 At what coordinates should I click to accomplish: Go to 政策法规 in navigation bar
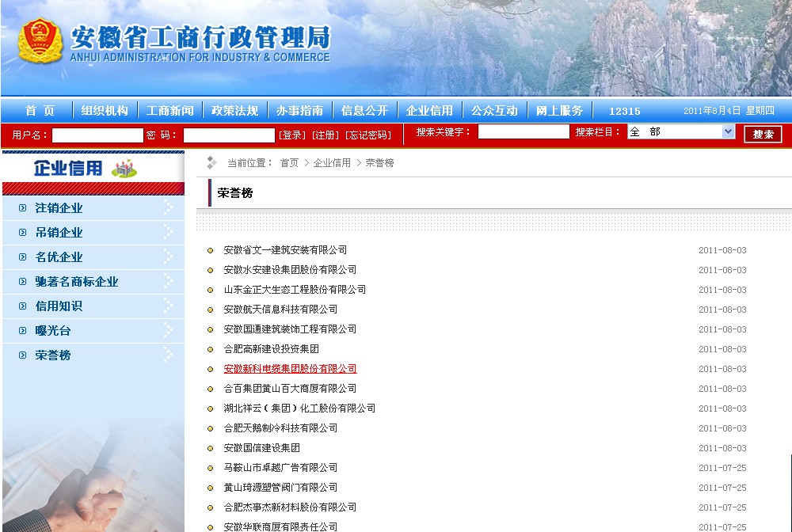pyautogui.click(x=235, y=111)
